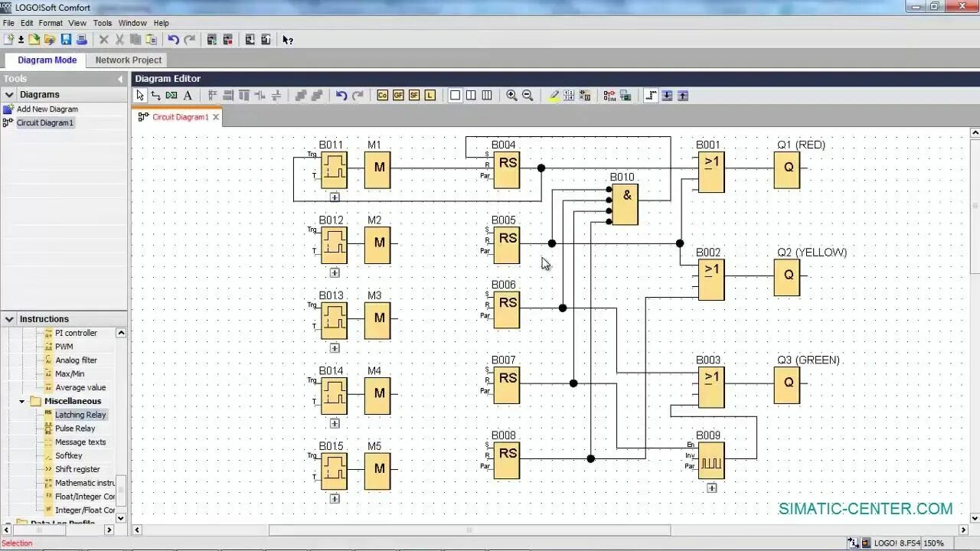Image resolution: width=980 pixels, height=551 pixels.
Task: Click the highlighter line-marking icon
Action: [x=554, y=96]
